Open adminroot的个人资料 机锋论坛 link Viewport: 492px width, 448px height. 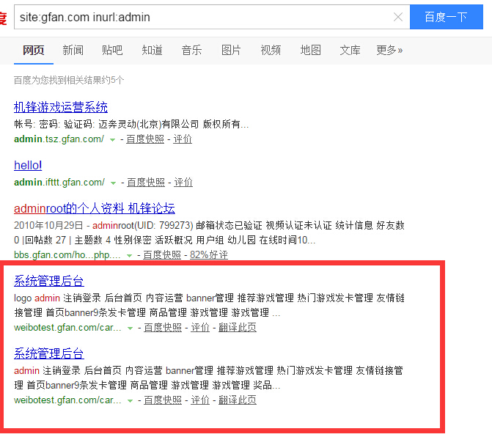coord(95,208)
